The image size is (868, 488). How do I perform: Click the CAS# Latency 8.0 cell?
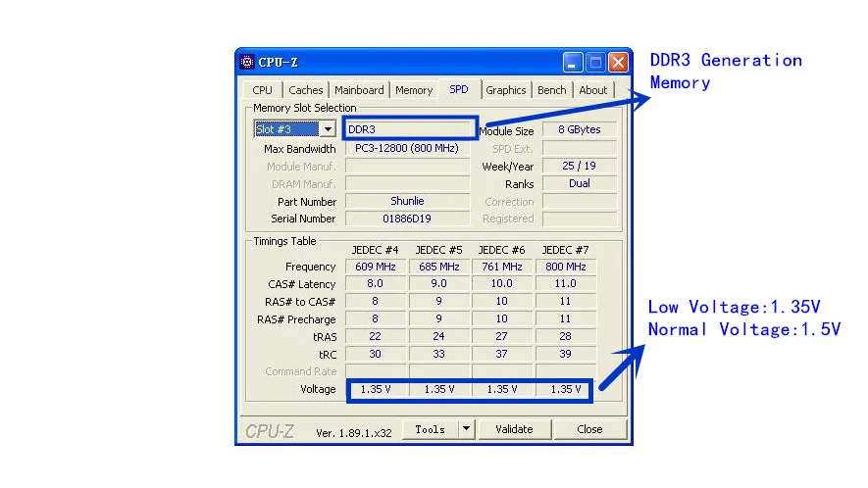[x=376, y=284]
